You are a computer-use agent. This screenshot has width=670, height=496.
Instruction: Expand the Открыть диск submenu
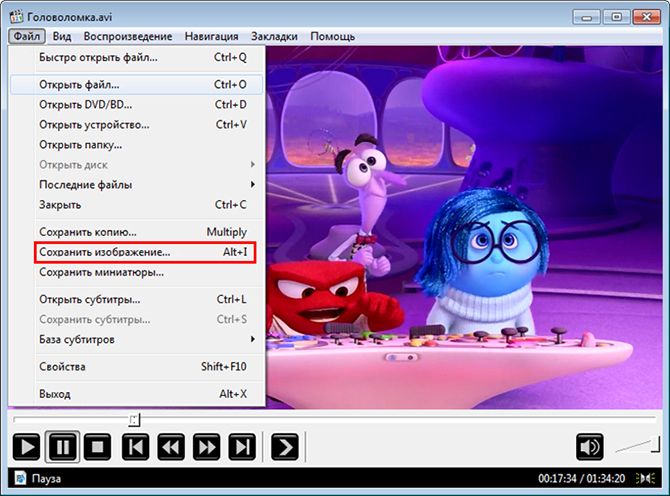click(x=137, y=165)
